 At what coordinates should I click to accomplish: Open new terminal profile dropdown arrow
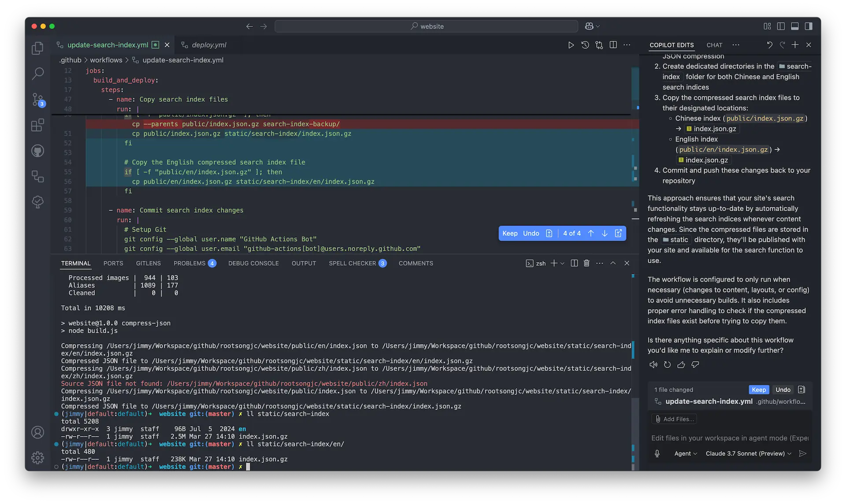tap(562, 263)
